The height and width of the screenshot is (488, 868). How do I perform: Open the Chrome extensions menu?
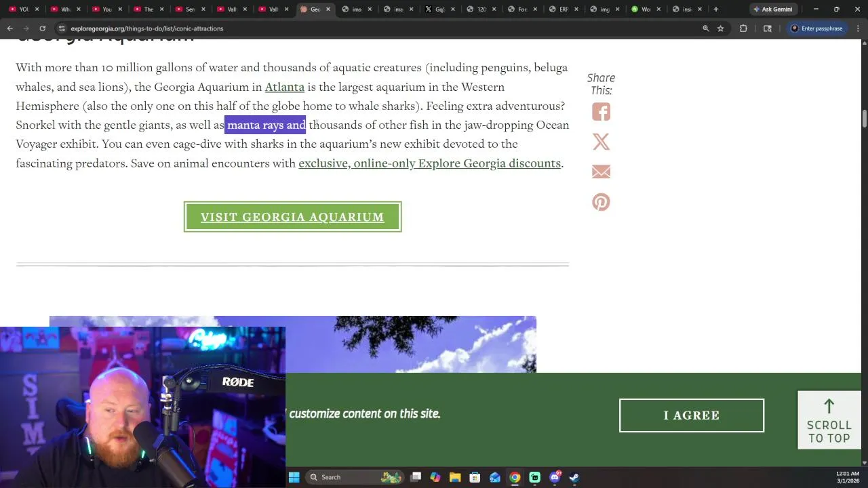[x=743, y=28]
